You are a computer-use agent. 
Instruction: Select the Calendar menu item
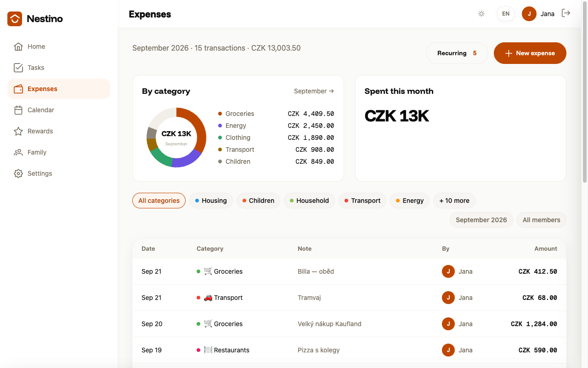pos(59,110)
